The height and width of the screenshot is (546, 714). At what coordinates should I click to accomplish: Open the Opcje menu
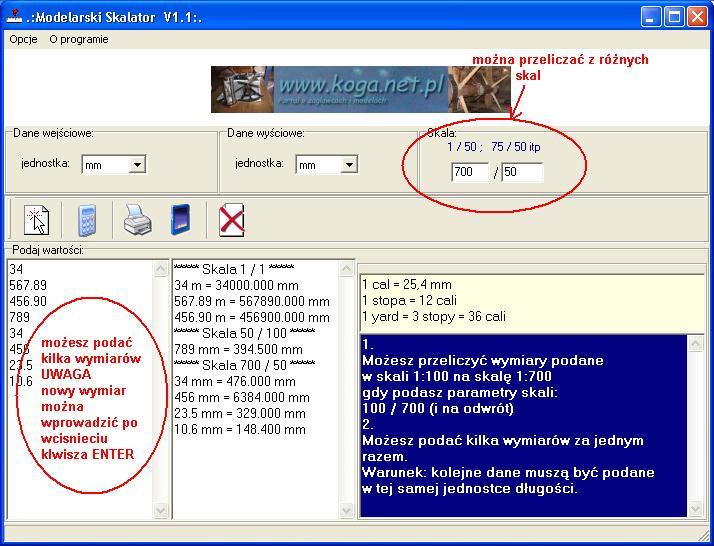click(x=23, y=39)
